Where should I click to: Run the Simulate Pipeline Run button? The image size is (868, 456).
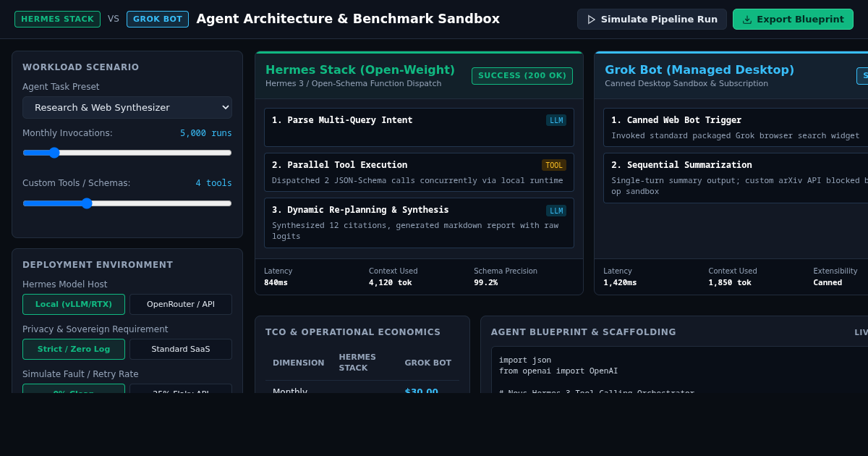[x=652, y=20]
